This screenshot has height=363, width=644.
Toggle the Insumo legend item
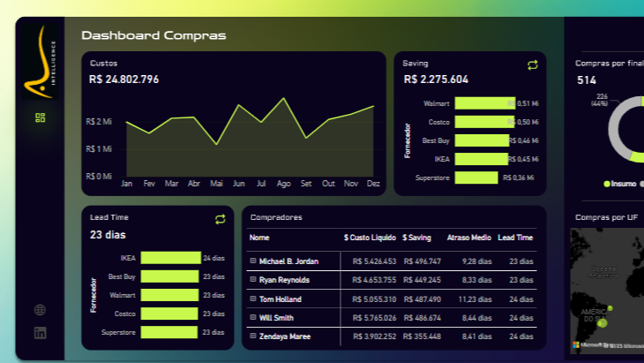tap(619, 185)
